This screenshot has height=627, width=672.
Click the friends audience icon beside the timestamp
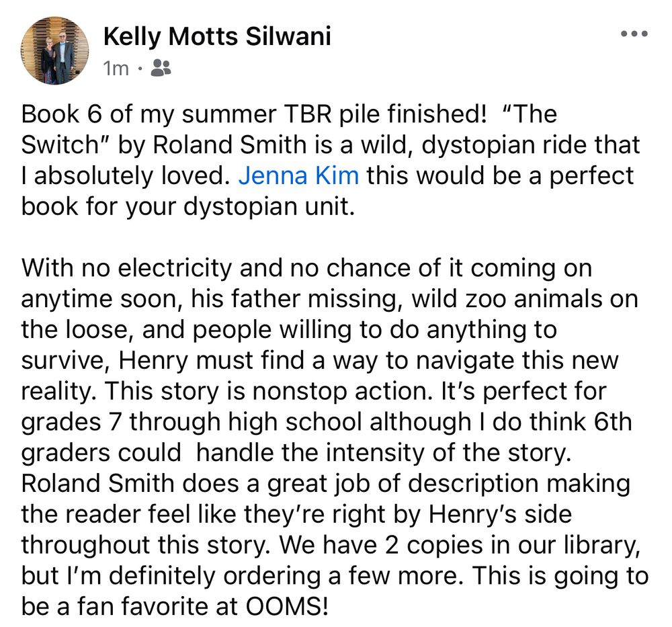point(161,68)
